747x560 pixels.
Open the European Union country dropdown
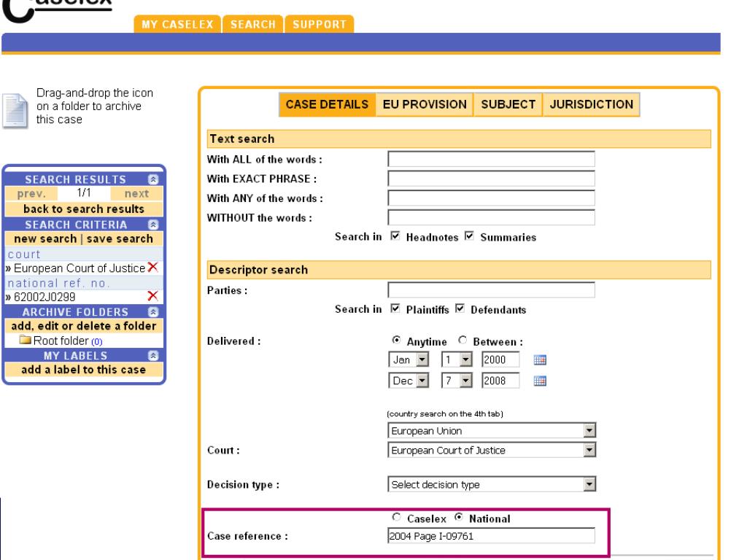click(492, 430)
